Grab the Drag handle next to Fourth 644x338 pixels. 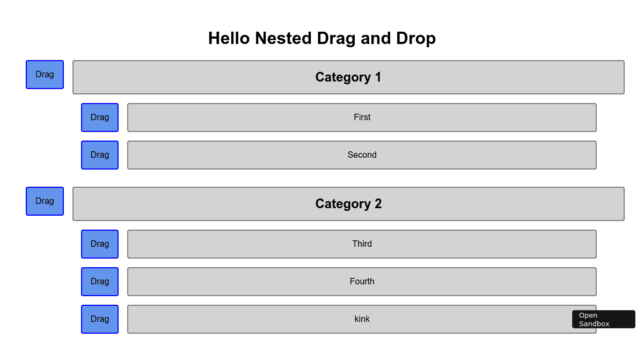[100, 282]
